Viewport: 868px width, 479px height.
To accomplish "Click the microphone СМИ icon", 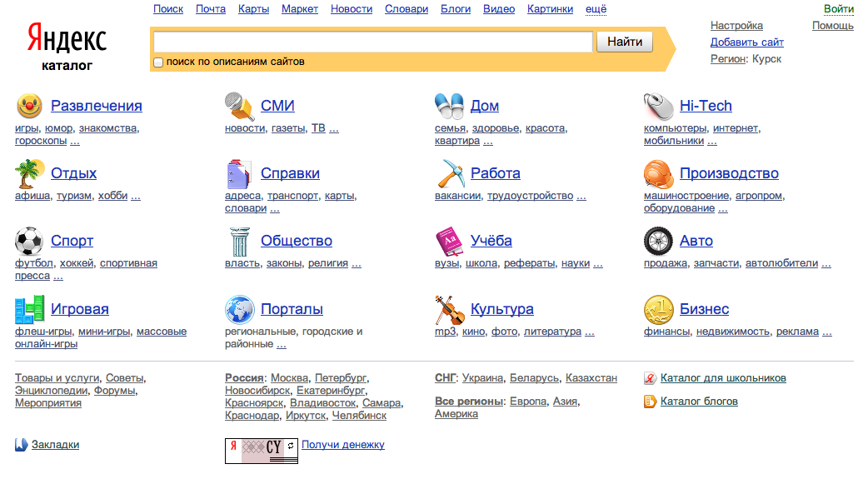I will pos(239,106).
